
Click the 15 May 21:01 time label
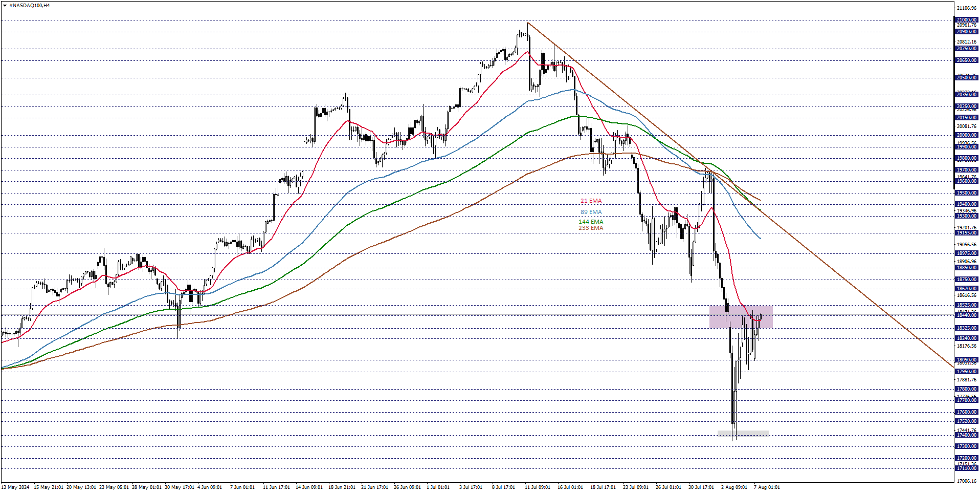coord(49,487)
